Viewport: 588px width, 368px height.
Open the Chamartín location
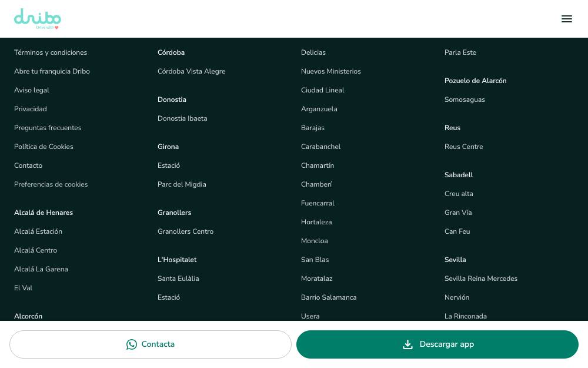(x=318, y=165)
